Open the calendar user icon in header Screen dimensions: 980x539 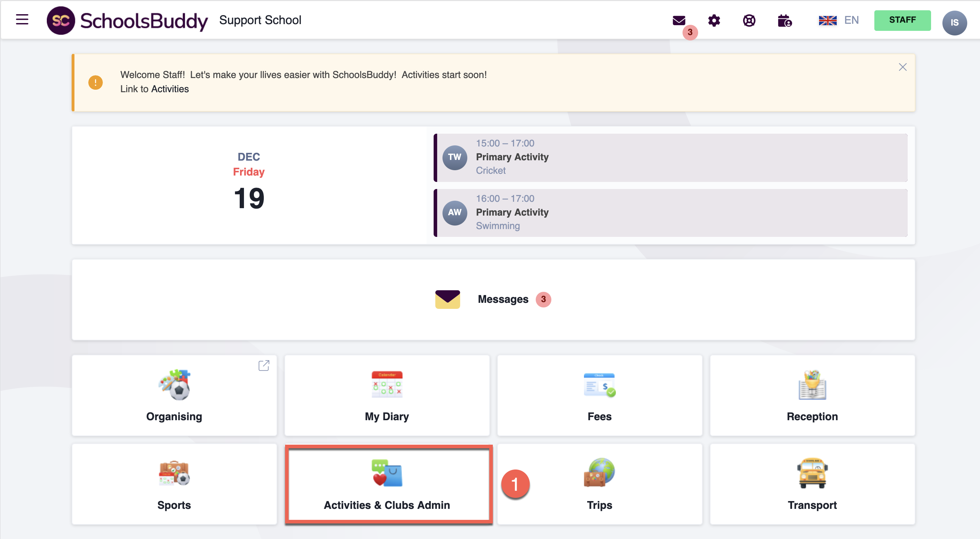coord(784,21)
